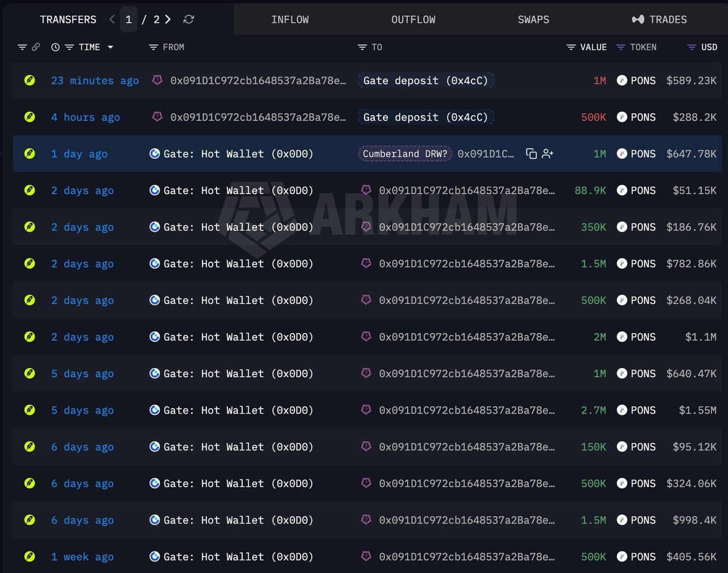728x573 pixels.
Task: Open the "23 minutes ago" transaction
Action: coord(95,81)
